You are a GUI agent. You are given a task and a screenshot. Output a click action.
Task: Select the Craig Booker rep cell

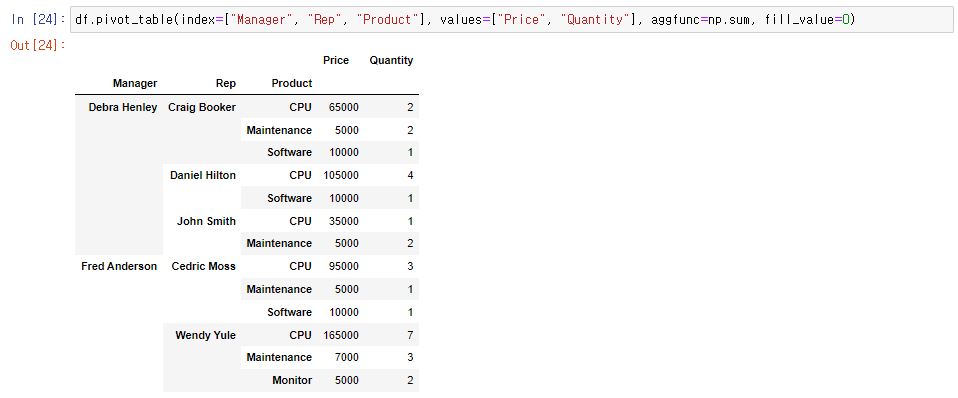202,107
